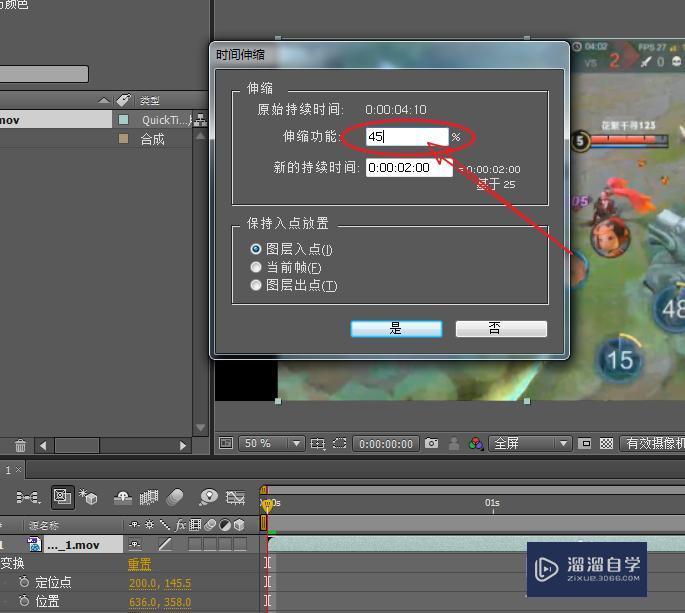Image resolution: width=685 pixels, height=613 pixels.
Task: Click the project flowchart icon beside QuickTi...
Action: click(x=200, y=120)
